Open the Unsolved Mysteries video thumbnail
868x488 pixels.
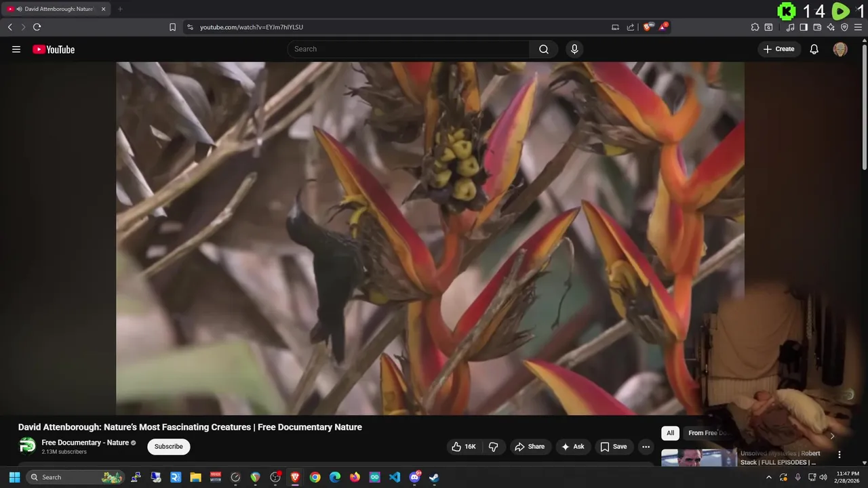tap(699, 458)
